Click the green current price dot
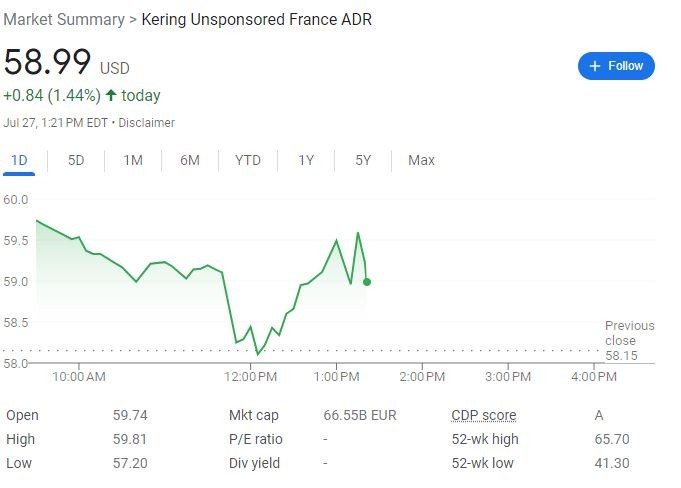 pos(367,282)
